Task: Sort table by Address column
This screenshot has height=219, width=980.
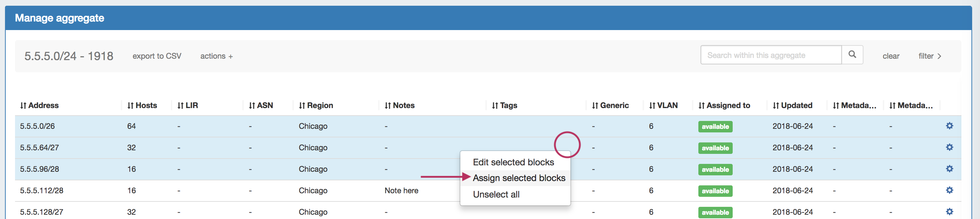Action: click(x=39, y=106)
